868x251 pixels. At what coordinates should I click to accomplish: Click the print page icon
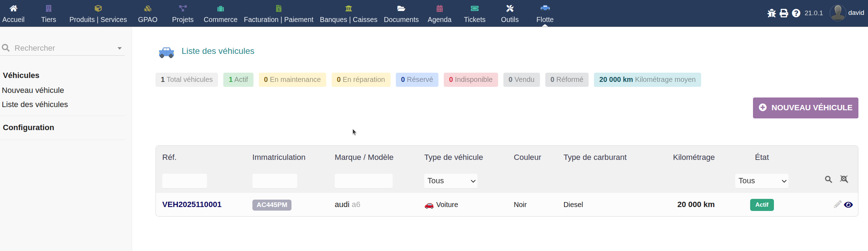point(784,13)
